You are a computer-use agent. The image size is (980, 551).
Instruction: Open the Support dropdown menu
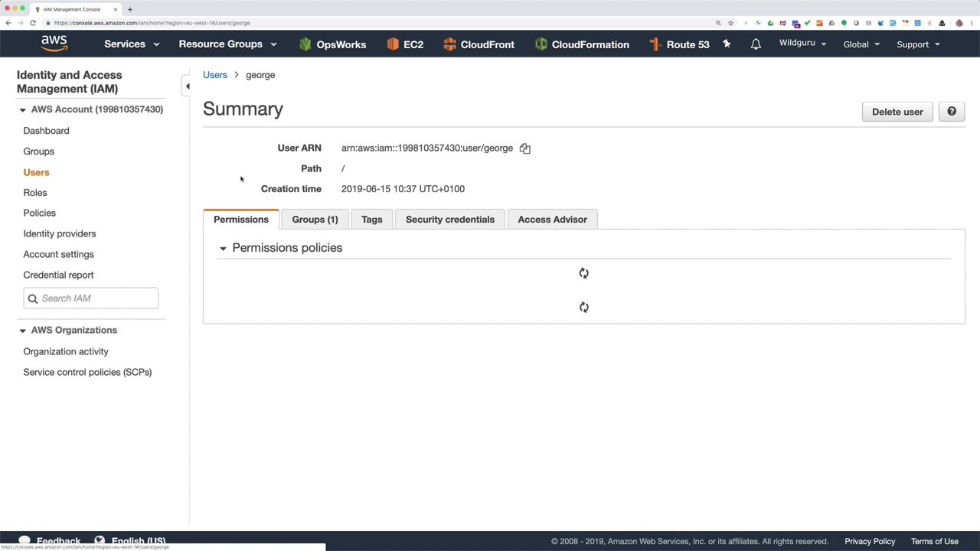(x=918, y=44)
